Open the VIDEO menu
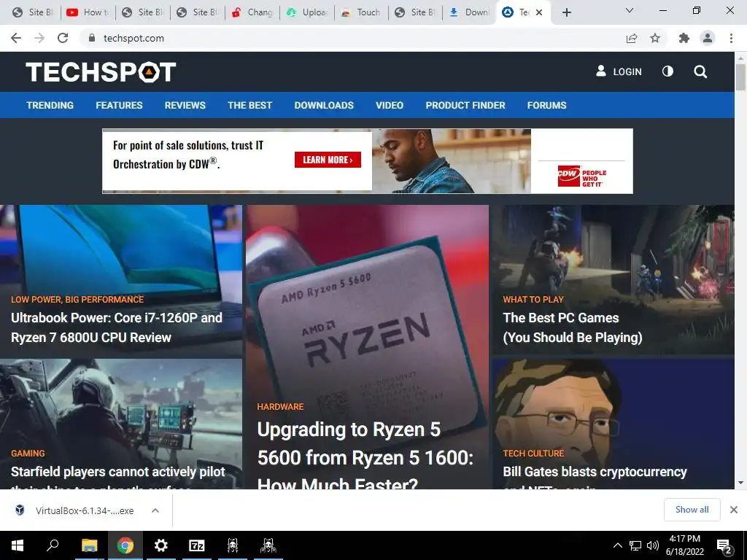 [x=390, y=105]
